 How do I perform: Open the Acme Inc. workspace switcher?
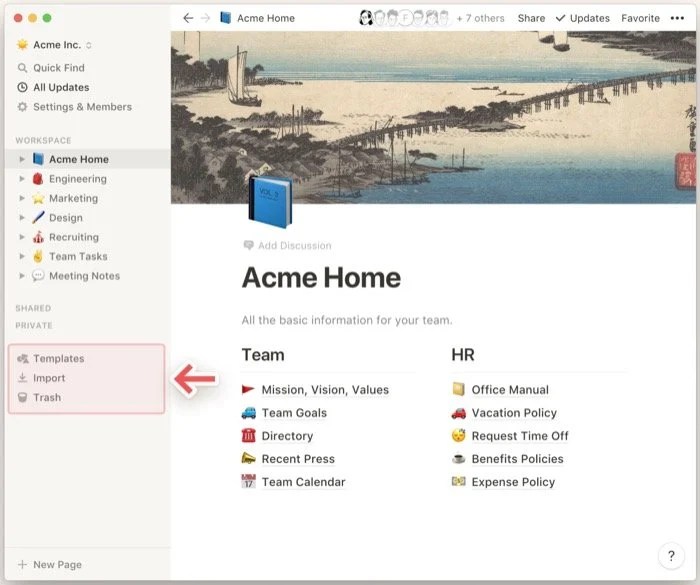[54, 45]
